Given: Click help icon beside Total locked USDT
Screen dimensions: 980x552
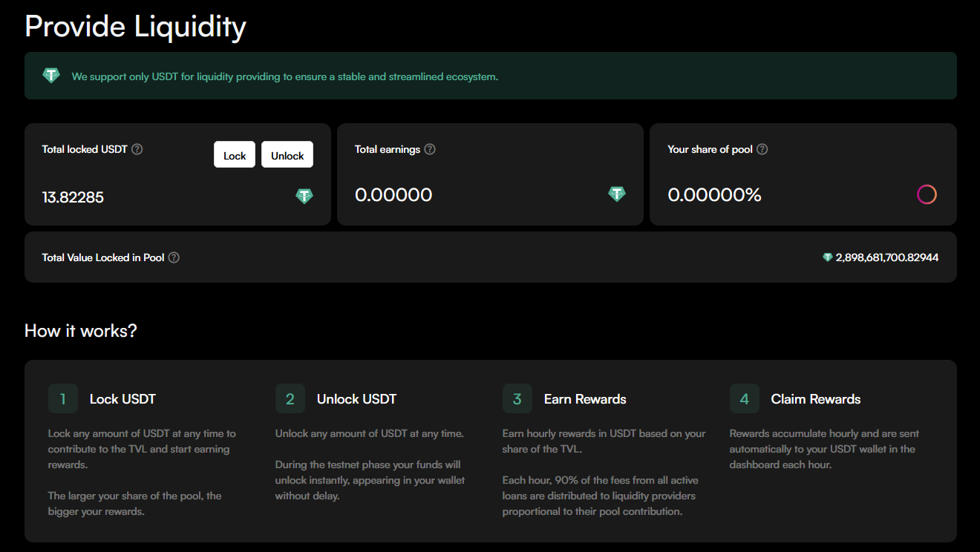Looking at the screenshot, I should (137, 149).
